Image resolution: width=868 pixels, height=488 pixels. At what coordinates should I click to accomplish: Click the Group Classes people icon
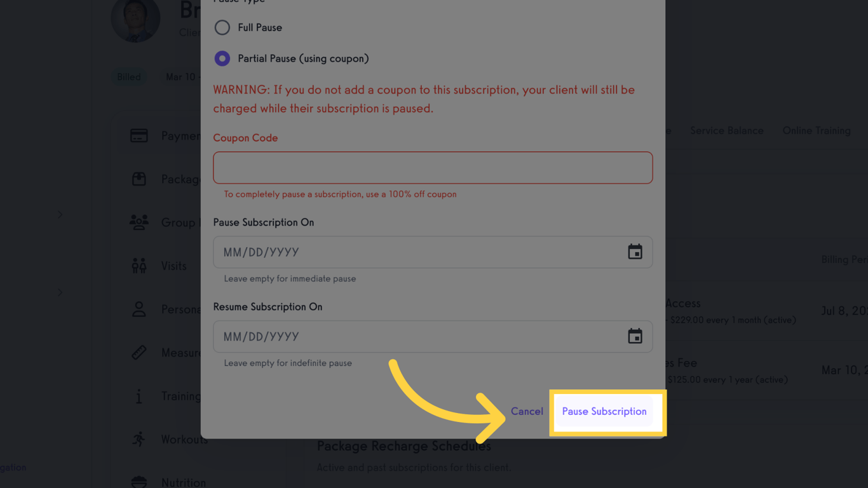[x=139, y=222]
